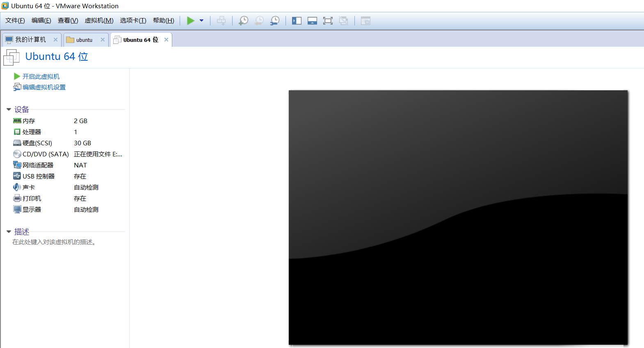Image resolution: width=644 pixels, height=348 pixels.
Task: Click the black VM screen preview
Action: click(458, 217)
